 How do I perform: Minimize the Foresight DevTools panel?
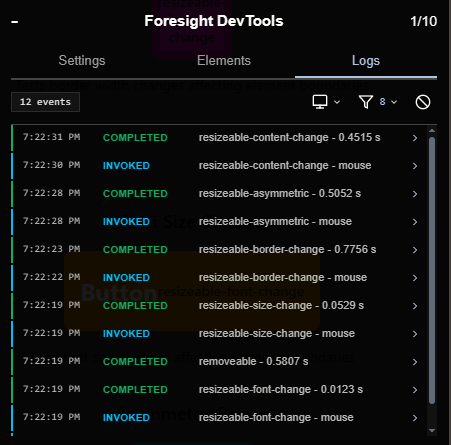pos(15,22)
